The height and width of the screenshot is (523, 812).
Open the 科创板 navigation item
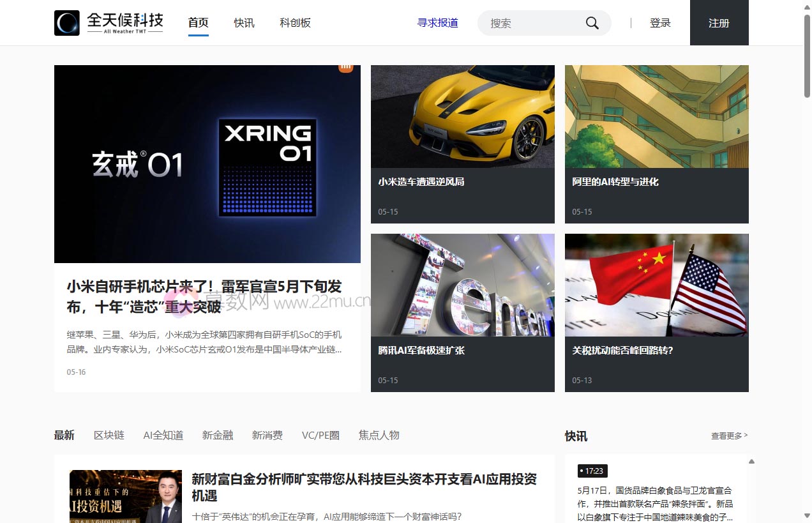point(295,23)
